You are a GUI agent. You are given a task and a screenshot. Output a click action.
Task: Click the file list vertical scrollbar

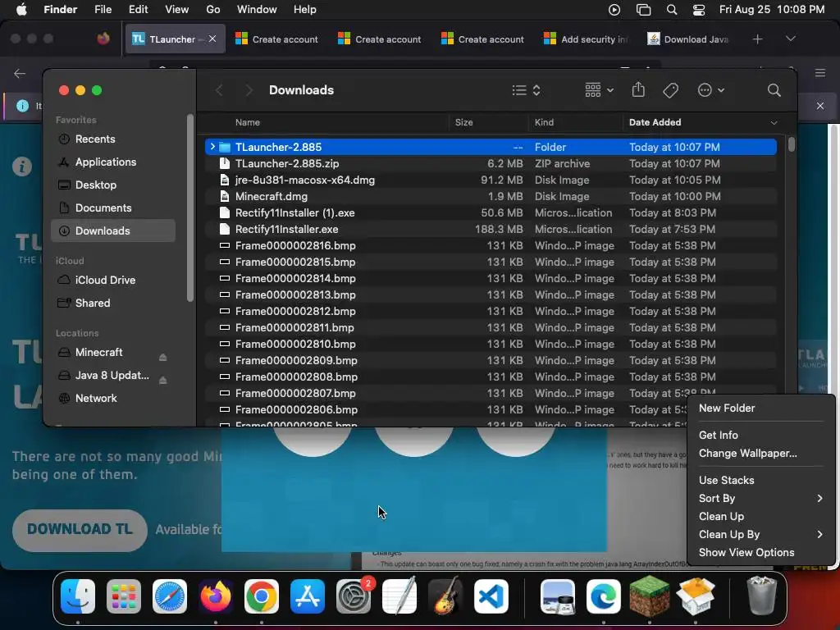coord(792,144)
